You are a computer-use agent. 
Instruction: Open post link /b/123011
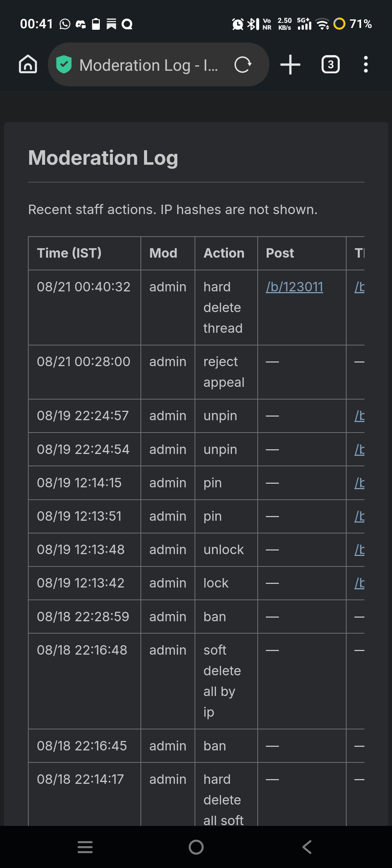pyautogui.click(x=294, y=287)
